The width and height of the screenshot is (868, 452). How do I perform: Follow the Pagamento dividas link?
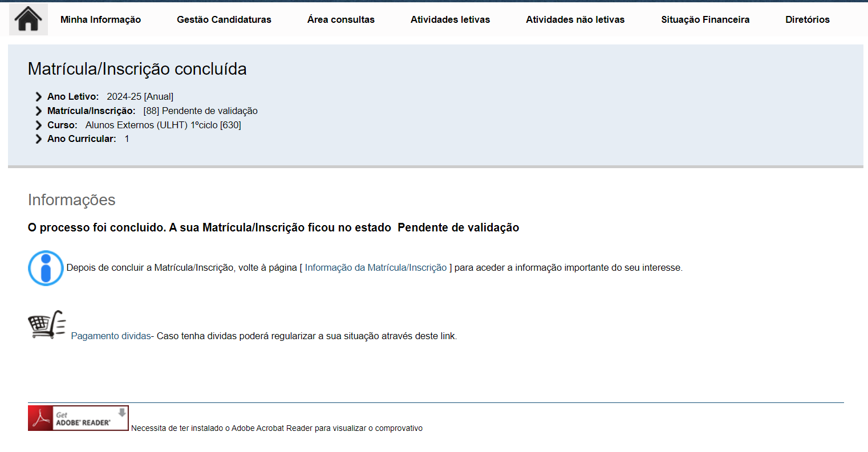point(111,336)
